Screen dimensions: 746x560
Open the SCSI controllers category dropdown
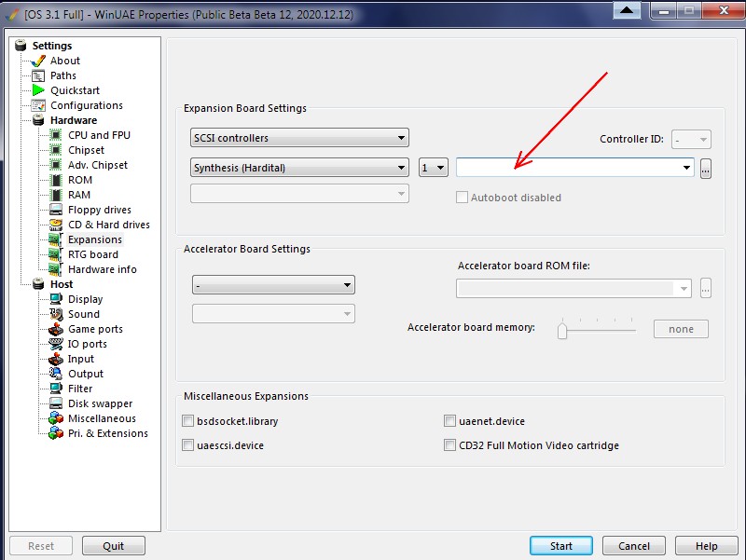coord(299,138)
